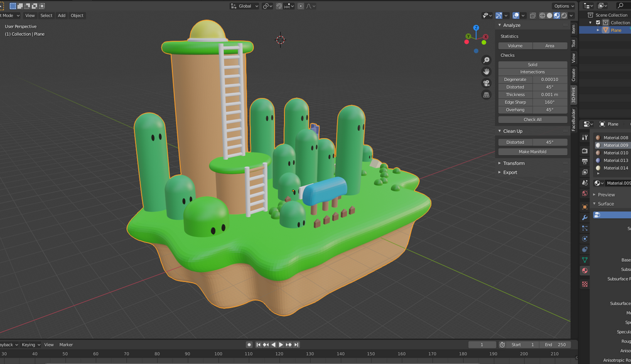Open the Render properties tab icon
The height and width of the screenshot is (364, 631).
tap(585, 151)
